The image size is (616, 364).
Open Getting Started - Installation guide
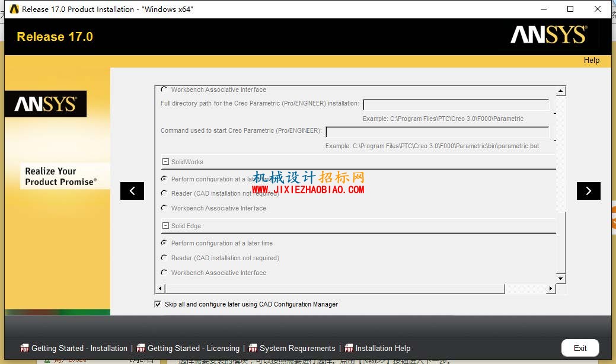pyautogui.click(x=79, y=349)
